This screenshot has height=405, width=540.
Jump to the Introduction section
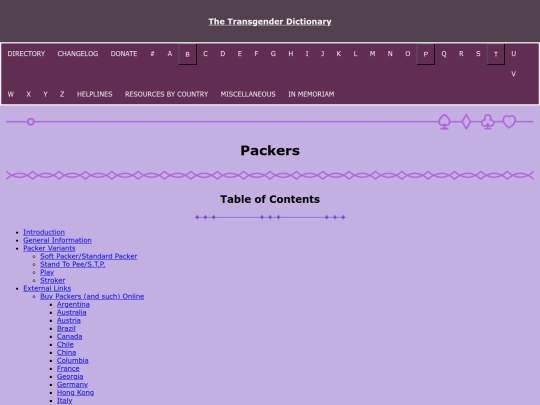click(44, 232)
